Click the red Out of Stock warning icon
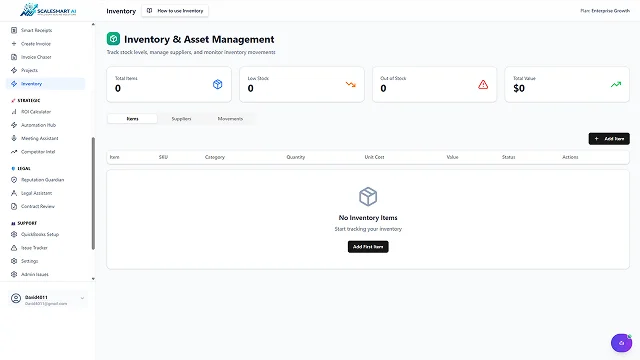 click(483, 84)
